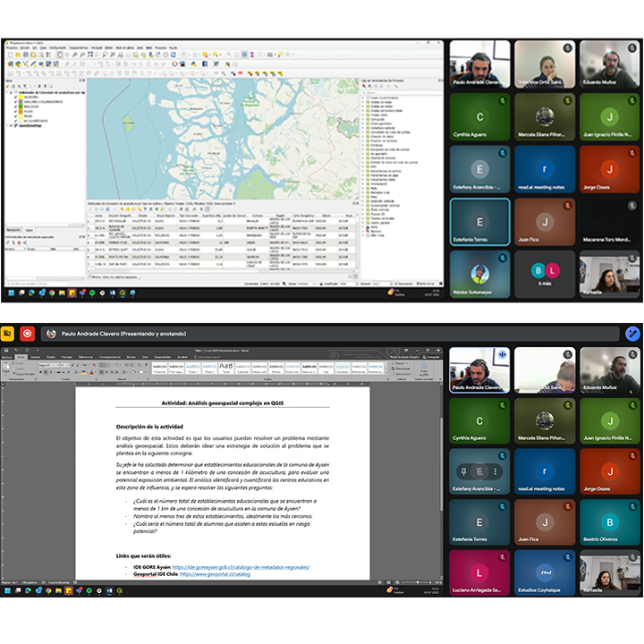644x644 pixels.
Task: Click the Save project icon in QGIS
Action: tap(24, 55)
